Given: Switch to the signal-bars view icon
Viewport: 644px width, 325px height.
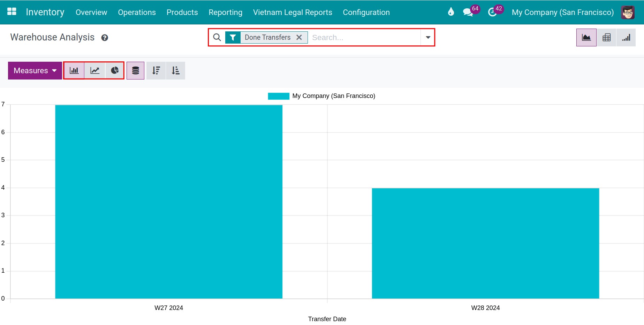Looking at the screenshot, I should click(x=626, y=37).
